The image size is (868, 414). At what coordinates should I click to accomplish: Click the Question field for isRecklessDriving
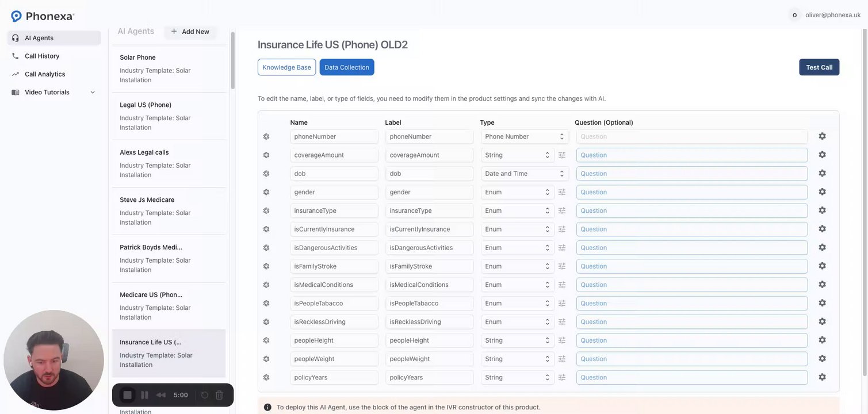point(691,322)
